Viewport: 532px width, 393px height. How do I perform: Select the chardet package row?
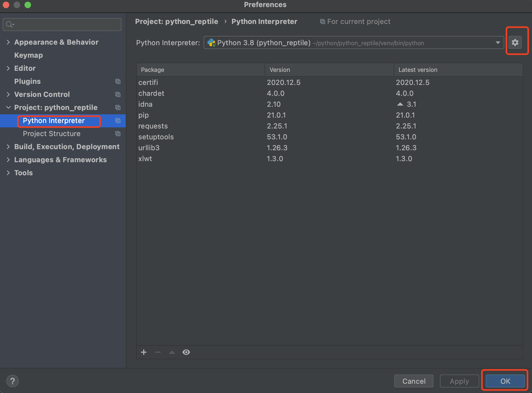pyautogui.click(x=329, y=93)
